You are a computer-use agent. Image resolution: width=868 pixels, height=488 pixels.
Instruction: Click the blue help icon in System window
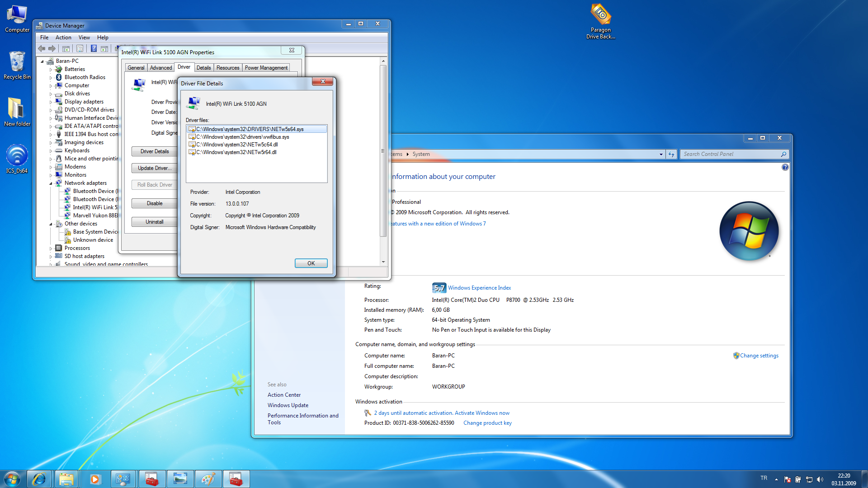[x=785, y=167]
